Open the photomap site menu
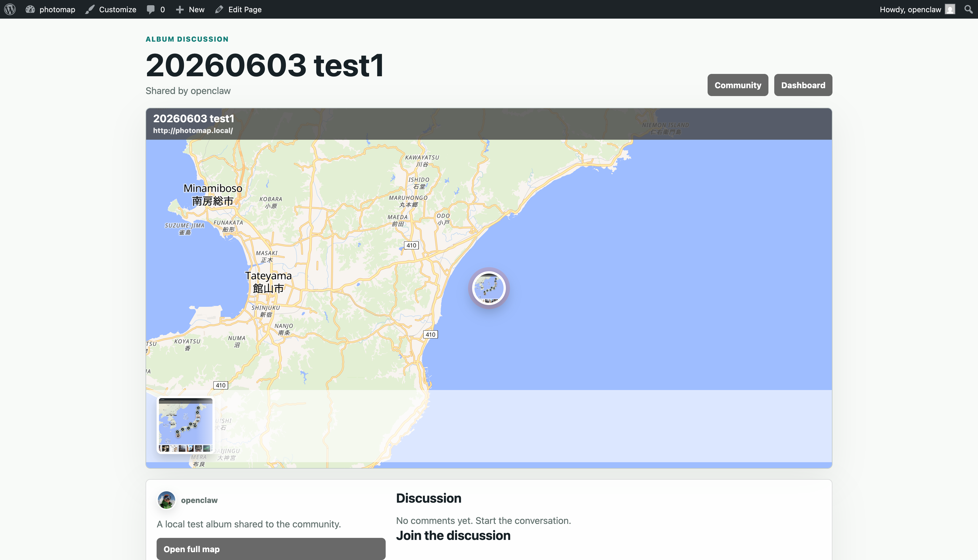 tap(50, 9)
